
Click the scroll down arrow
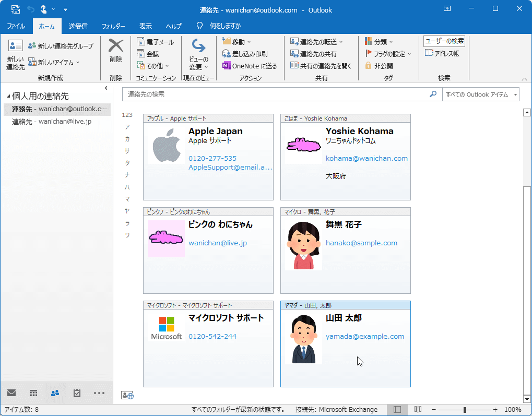click(x=527, y=399)
